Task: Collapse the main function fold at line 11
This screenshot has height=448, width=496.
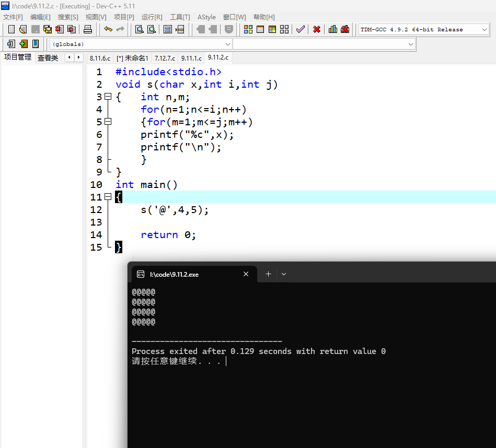Action: coord(108,197)
